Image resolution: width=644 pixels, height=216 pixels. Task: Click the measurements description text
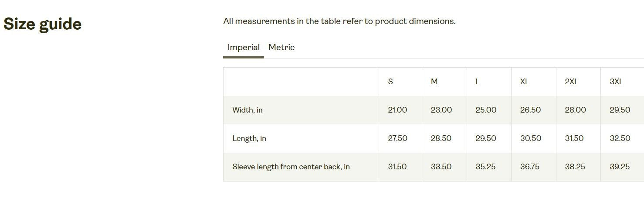click(x=339, y=21)
